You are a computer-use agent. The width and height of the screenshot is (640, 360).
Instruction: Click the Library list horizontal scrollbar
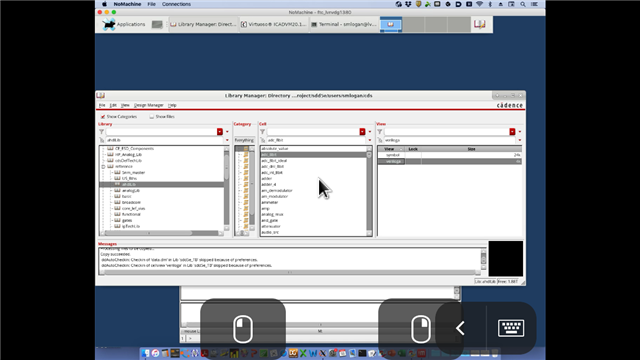(x=162, y=233)
